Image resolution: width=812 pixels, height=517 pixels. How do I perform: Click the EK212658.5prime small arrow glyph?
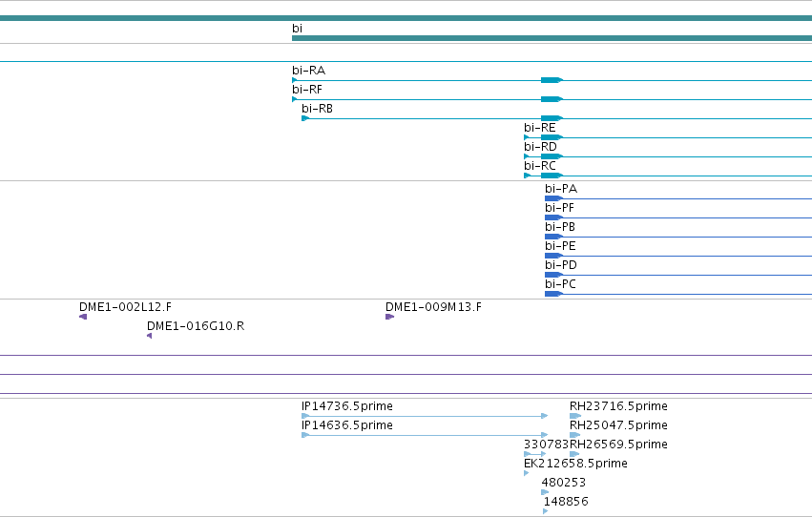coord(526,473)
